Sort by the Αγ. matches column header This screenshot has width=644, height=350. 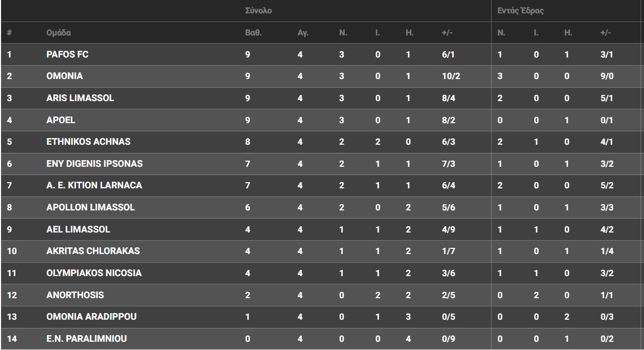(303, 33)
